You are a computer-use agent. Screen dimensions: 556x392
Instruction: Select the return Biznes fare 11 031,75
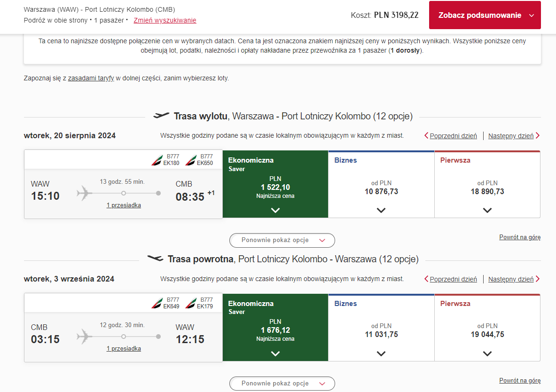[x=381, y=328]
